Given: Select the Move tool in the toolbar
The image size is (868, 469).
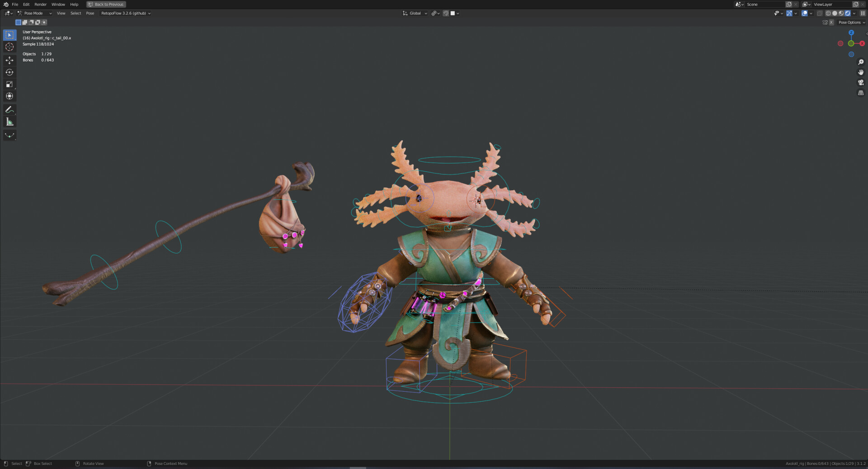Looking at the screenshot, I should coord(9,60).
